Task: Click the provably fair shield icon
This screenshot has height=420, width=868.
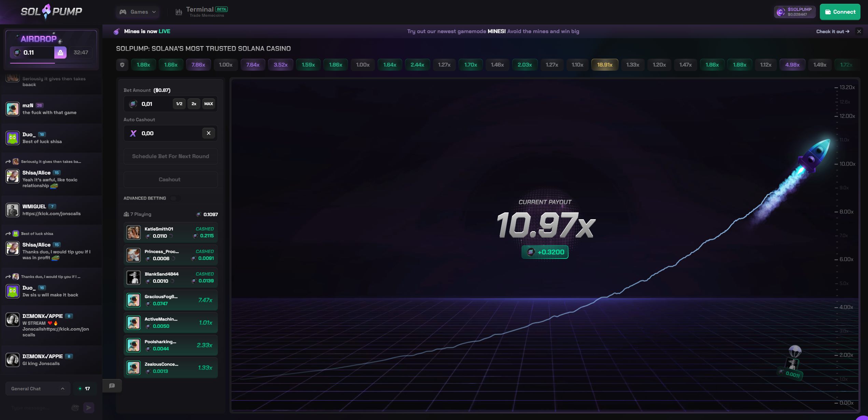Action: tap(122, 65)
